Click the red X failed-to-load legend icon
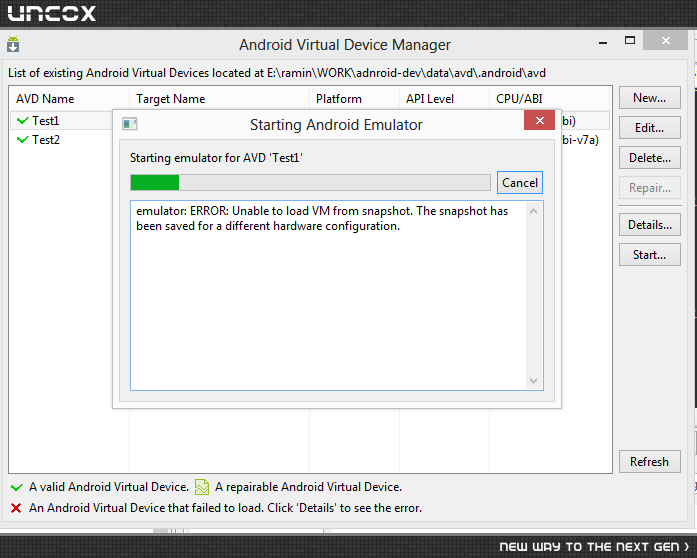Image resolution: width=697 pixels, height=558 pixels. [x=16, y=508]
